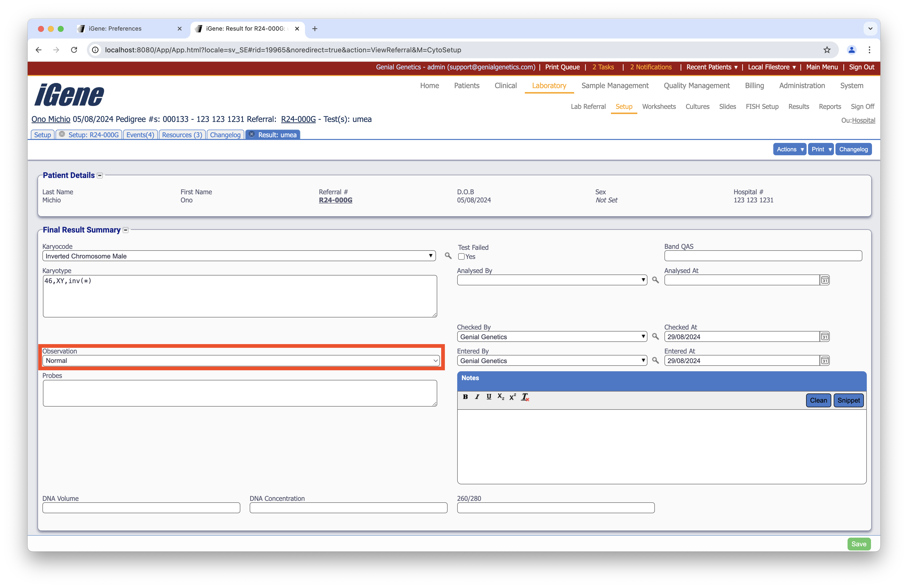Click the Karyocode search magnifier icon
908x588 pixels.
pyautogui.click(x=448, y=256)
